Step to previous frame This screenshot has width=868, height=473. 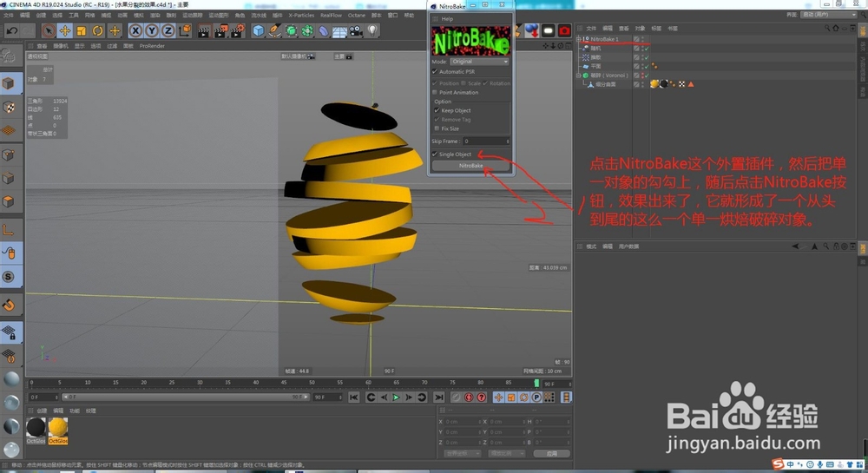[x=384, y=397]
